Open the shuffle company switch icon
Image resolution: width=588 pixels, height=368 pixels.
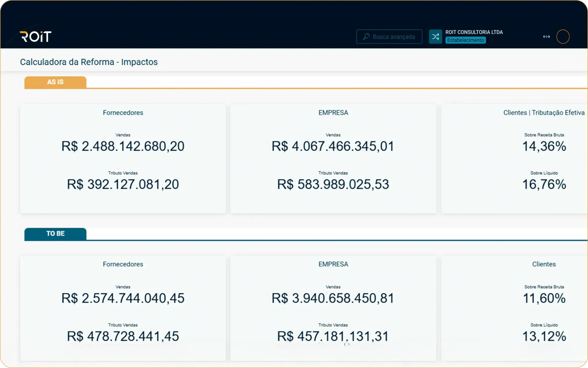[435, 37]
